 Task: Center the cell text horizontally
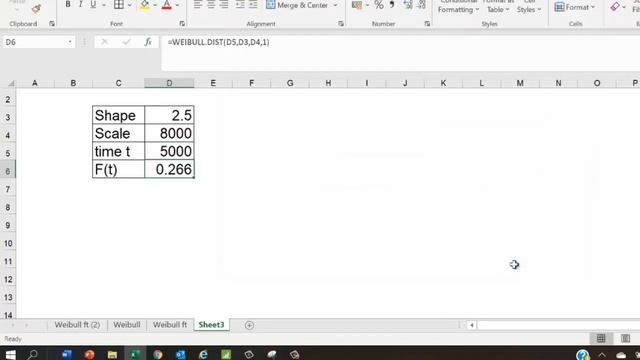point(211,5)
